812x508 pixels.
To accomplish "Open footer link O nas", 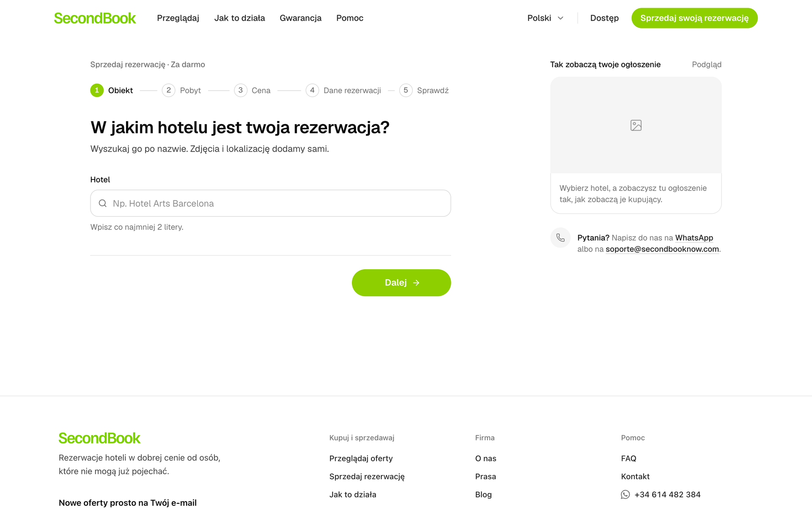I will [486, 458].
